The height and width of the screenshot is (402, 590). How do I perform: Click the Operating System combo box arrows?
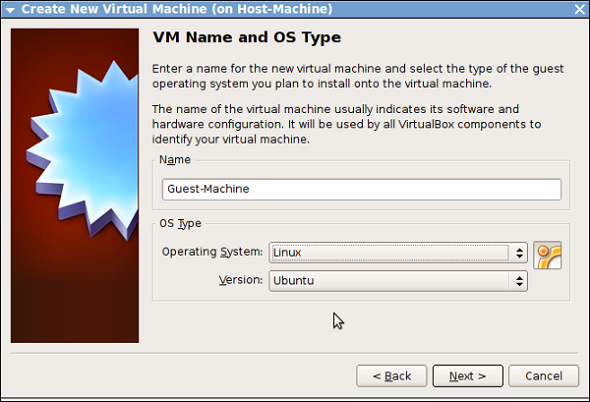click(x=519, y=253)
